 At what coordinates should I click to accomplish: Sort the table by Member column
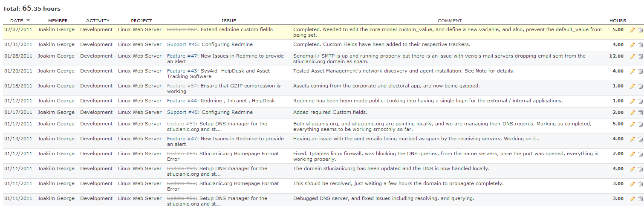tap(58, 20)
